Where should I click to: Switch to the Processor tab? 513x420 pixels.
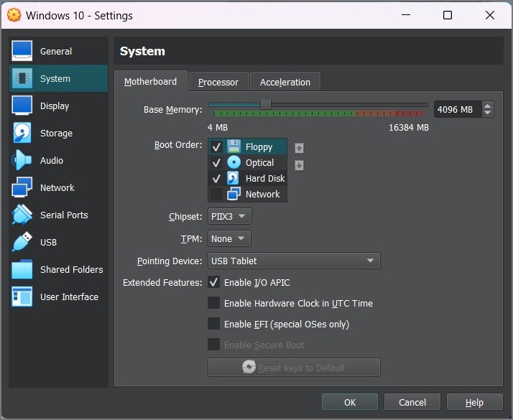[218, 82]
